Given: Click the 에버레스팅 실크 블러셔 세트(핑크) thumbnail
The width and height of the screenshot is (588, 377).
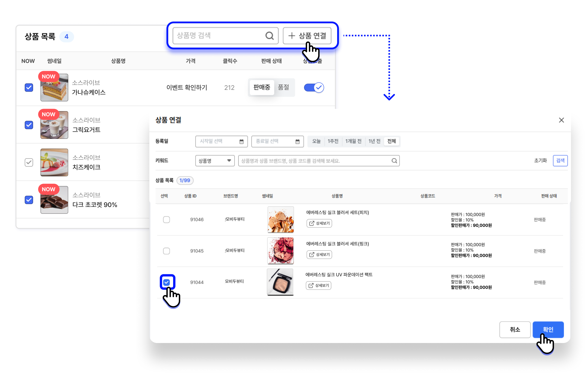Looking at the screenshot, I should (280, 251).
